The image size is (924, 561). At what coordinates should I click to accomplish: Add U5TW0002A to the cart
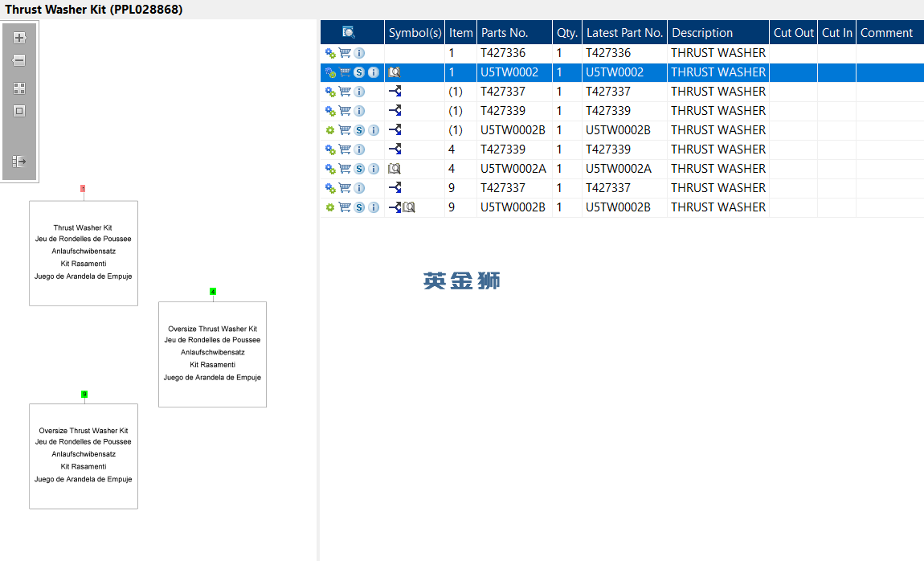(345, 169)
